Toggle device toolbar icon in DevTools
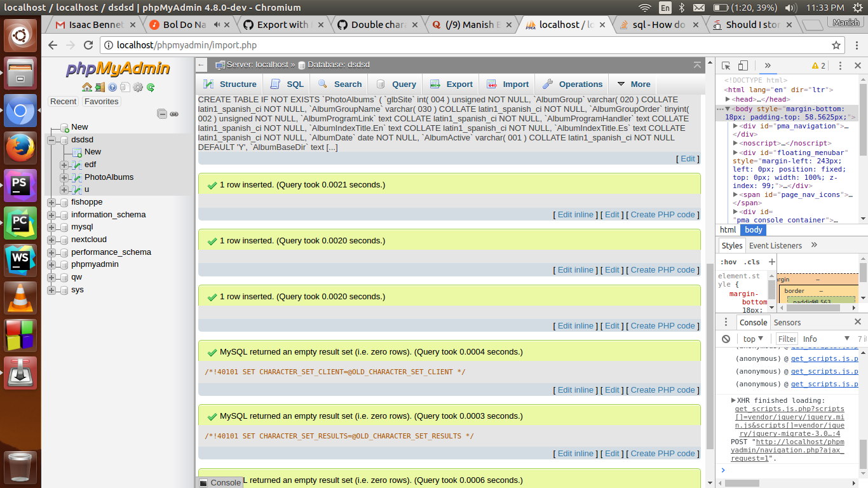The height and width of the screenshot is (488, 868). [743, 65]
